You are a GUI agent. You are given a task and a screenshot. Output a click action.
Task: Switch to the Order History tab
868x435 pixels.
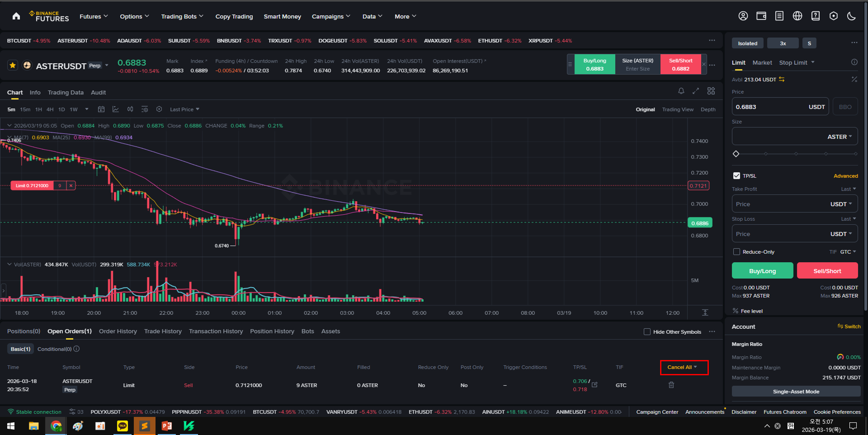point(118,331)
